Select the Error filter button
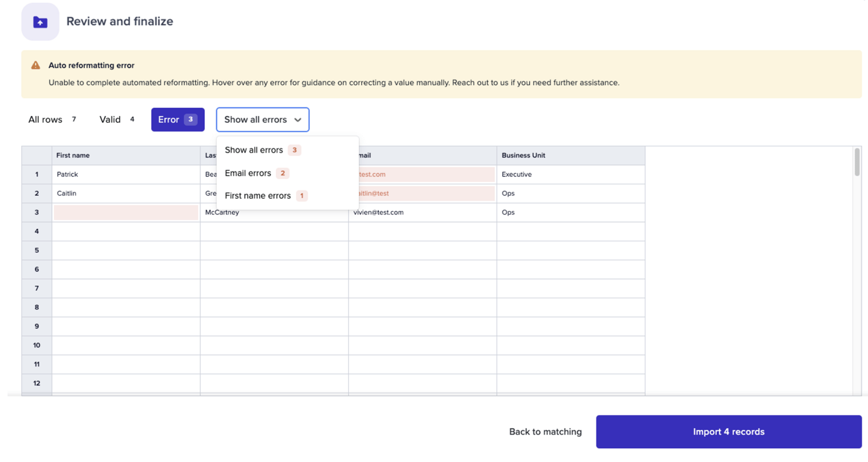The image size is (868, 462). coord(177,120)
